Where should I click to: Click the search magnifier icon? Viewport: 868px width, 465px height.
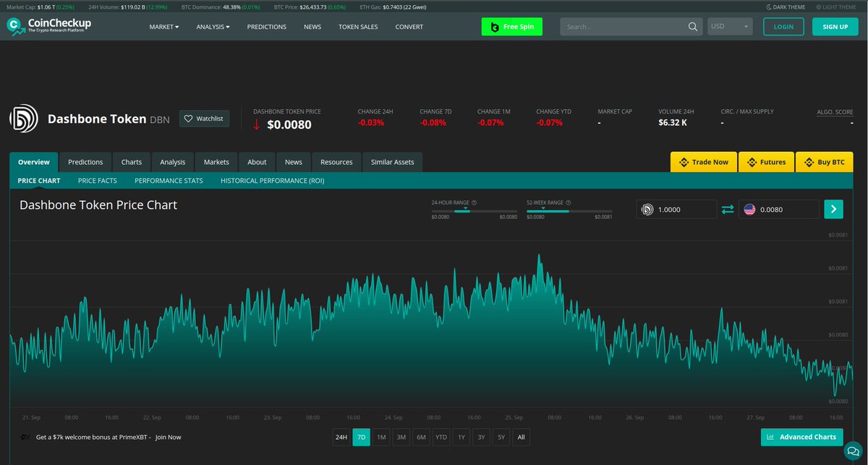tap(693, 27)
